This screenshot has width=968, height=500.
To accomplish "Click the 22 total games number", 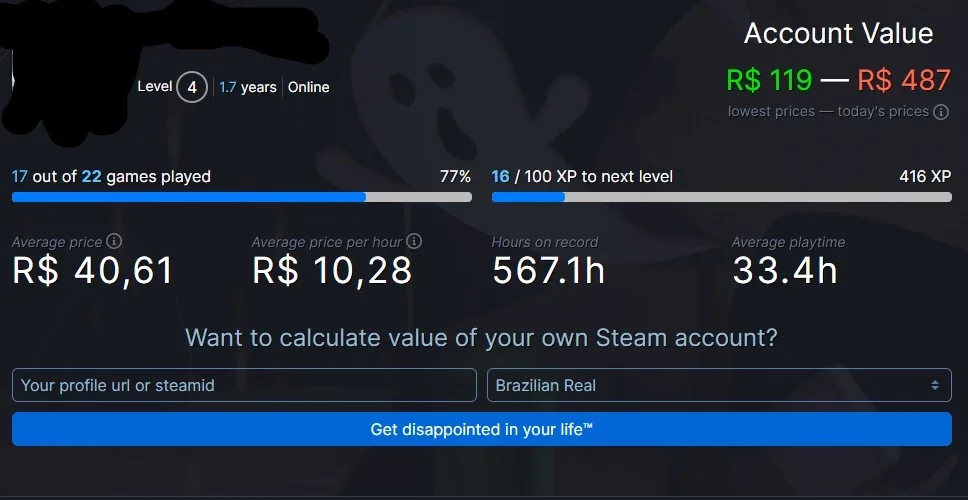I will (91, 177).
